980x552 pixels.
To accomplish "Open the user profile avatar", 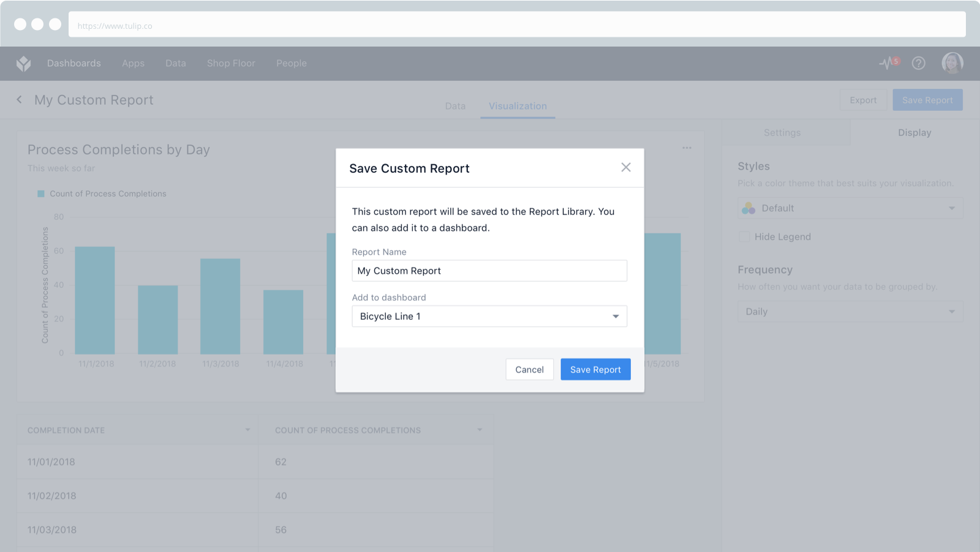I will point(952,62).
